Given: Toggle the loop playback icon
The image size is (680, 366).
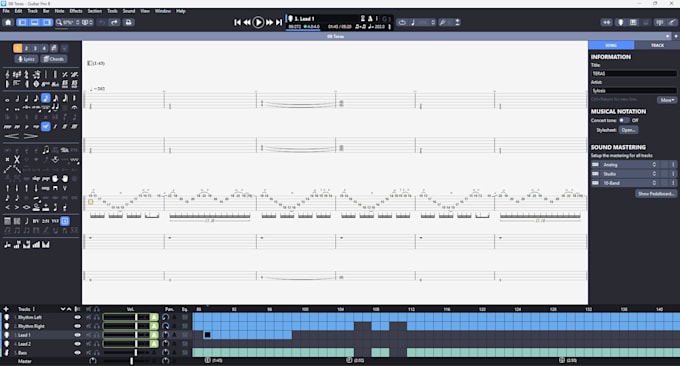Looking at the screenshot, I should [402, 22].
